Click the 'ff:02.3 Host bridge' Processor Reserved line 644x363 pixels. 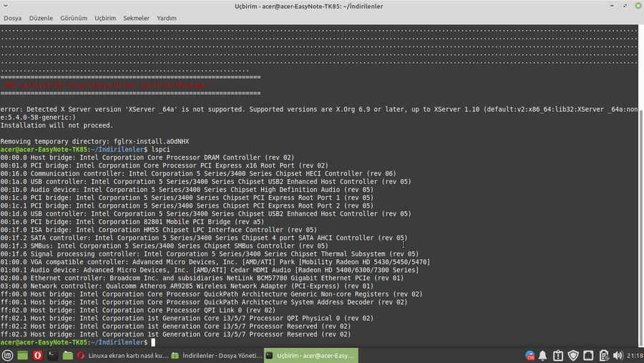(175, 334)
